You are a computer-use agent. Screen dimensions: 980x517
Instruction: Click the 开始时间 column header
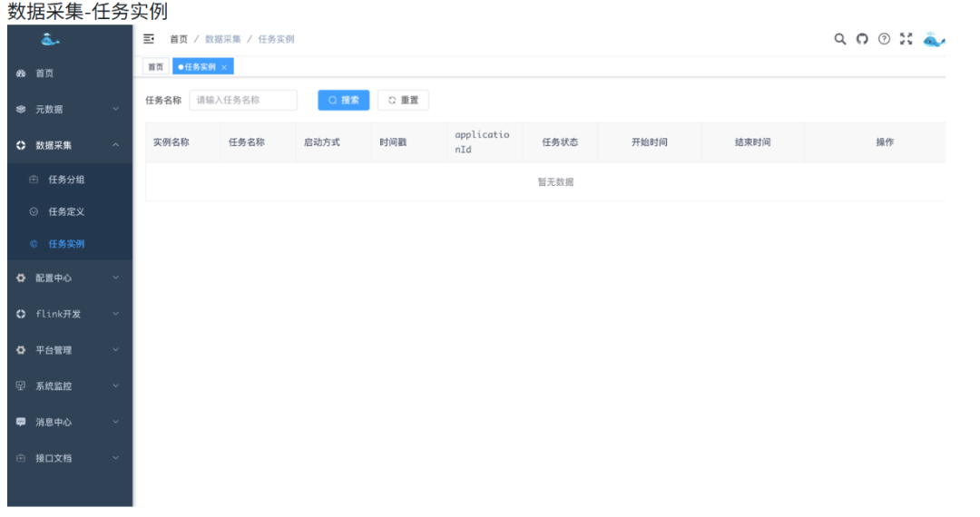coord(650,142)
